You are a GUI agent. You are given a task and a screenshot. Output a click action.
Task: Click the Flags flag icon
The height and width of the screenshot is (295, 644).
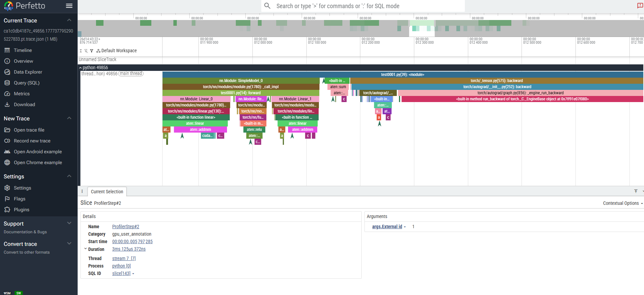tap(7, 199)
